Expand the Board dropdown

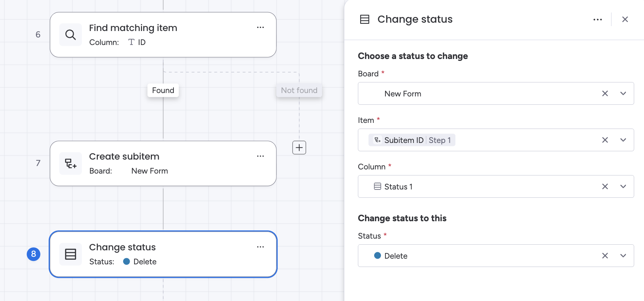[623, 93]
